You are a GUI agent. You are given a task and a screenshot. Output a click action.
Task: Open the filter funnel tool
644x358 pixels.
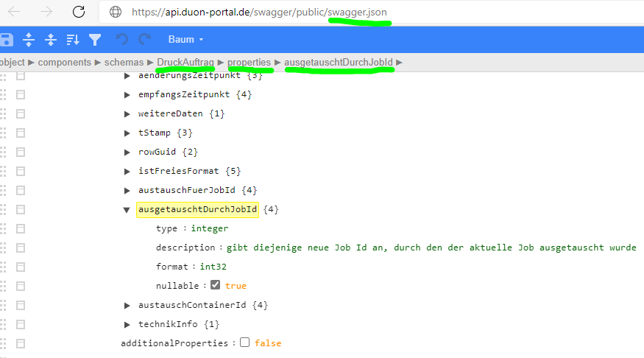coord(95,39)
